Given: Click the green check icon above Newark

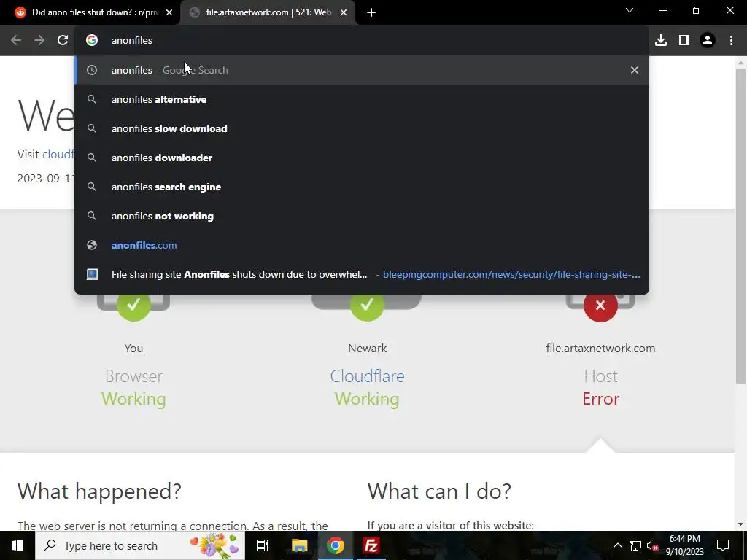Looking at the screenshot, I should tap(367, 305).
